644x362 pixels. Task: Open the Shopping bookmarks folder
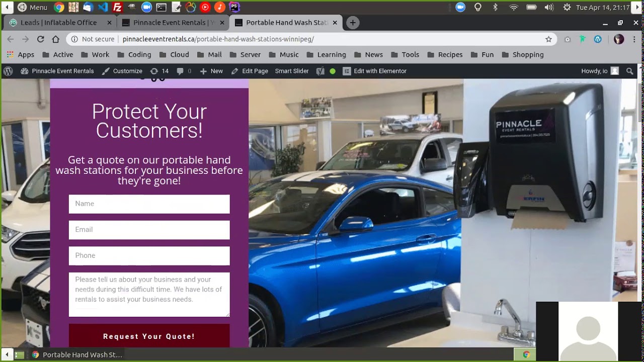pyautogui.click(x=522, y=54)
